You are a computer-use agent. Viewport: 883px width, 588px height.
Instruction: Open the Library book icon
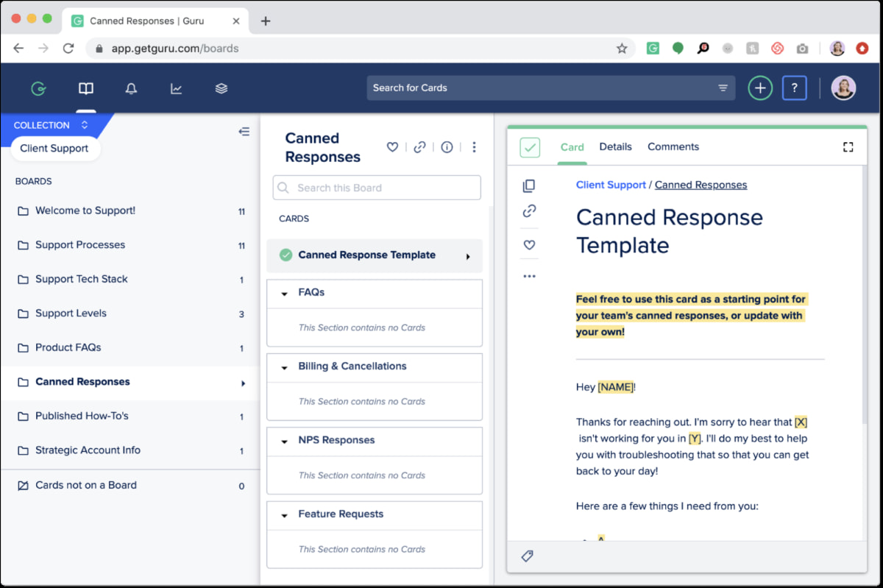pyautogui.click(x=86, y=89)
